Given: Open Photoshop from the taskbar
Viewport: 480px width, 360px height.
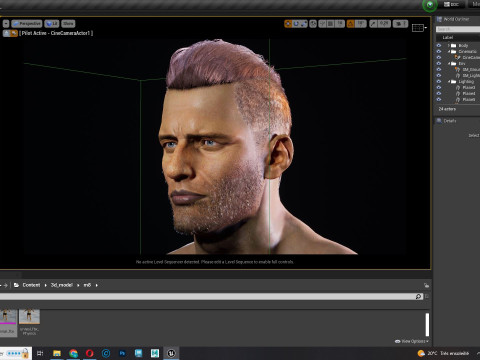Looking at the screenshot, I should [x=122, y=353].
